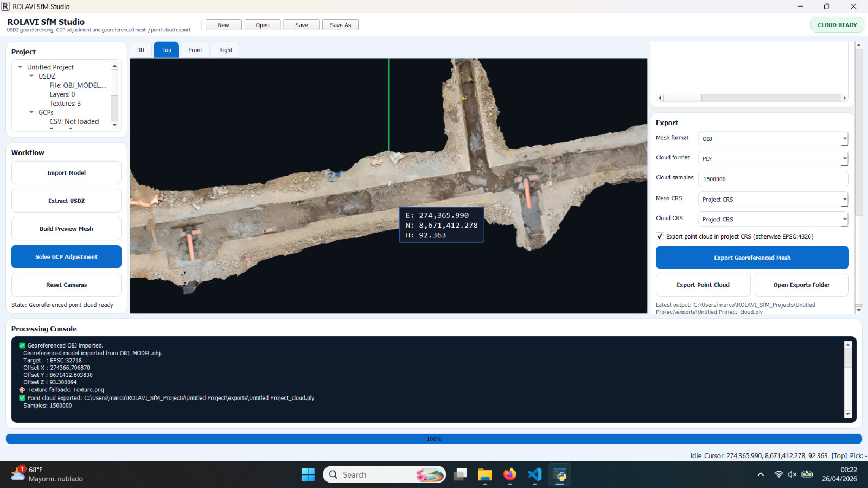Click the Open project button
This screenshot has width=868, height=488.
(263, 25)
